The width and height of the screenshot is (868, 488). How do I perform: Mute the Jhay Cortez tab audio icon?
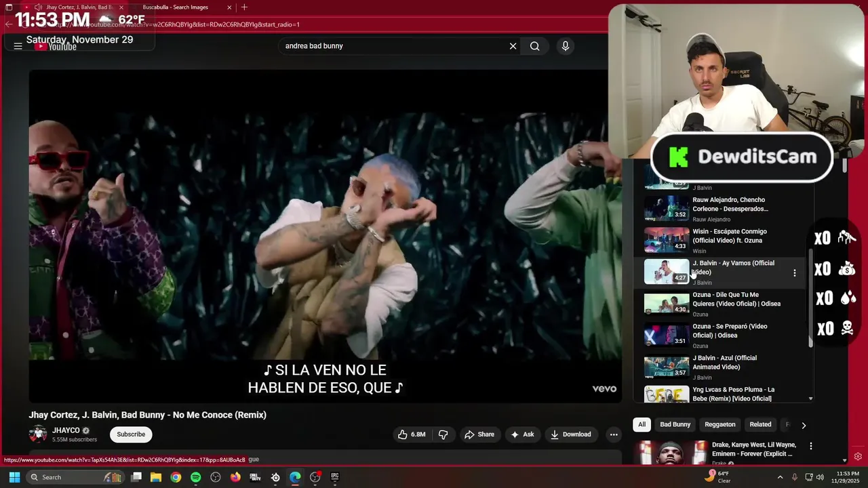[37, 7]
